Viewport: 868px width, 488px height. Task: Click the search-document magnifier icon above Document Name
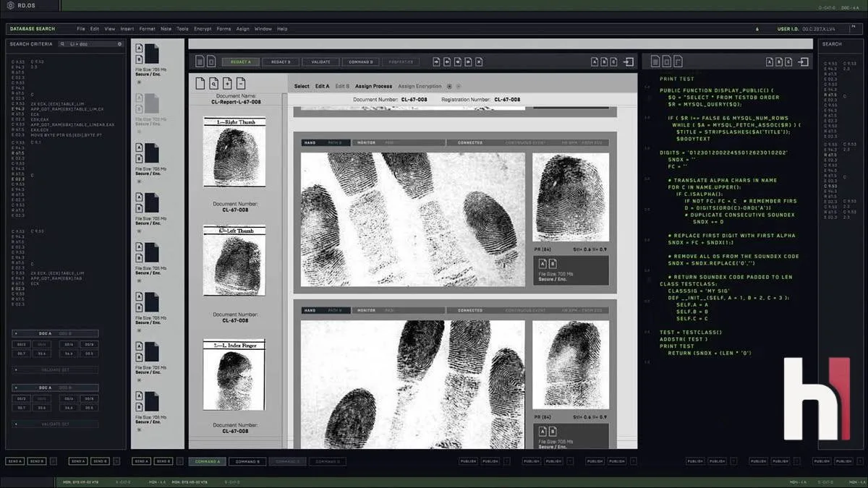click(214, 83)
